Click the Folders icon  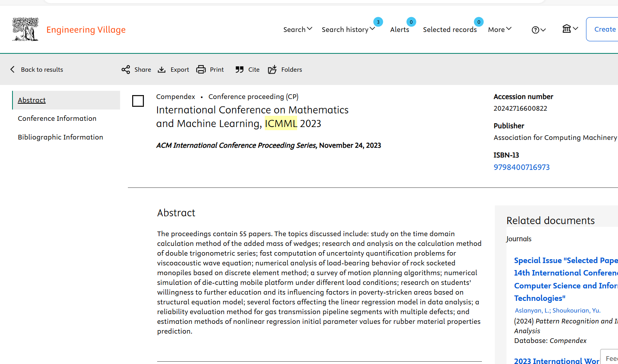pyautogui.click(x=272, y=69)
